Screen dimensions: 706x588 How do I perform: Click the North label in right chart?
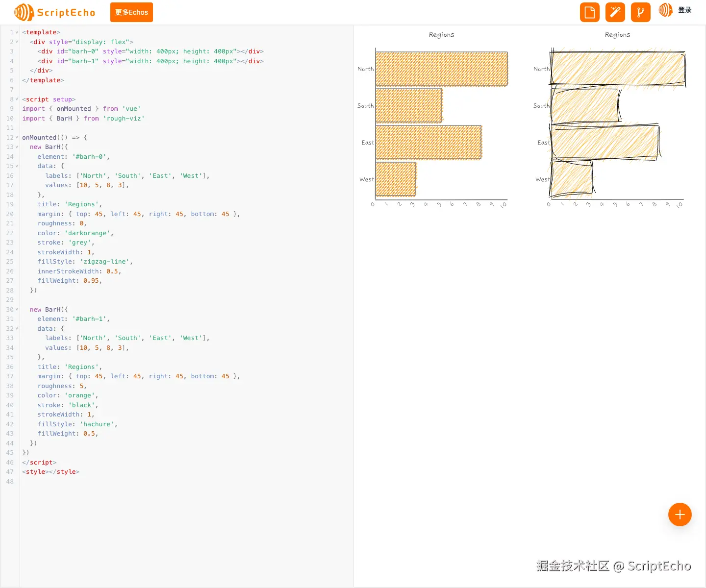(542, 69)
